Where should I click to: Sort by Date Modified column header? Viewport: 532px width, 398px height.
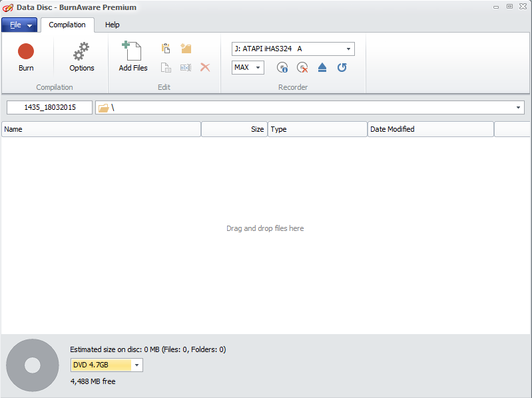[431, 129]
